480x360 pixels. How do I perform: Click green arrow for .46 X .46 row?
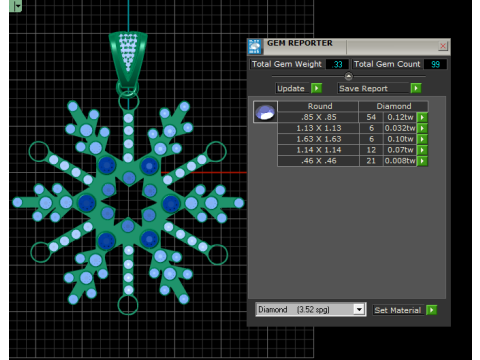coord(422,161)
